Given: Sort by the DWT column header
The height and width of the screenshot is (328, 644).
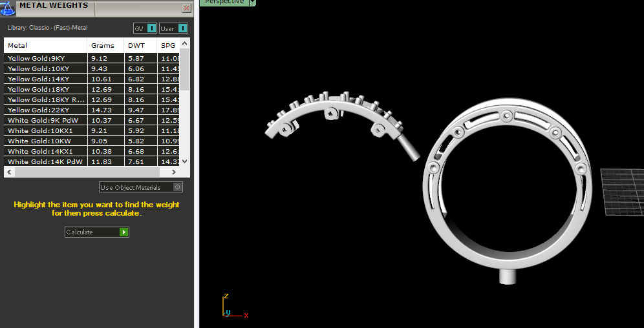Looking at the screenshot, I should point(140,45).
